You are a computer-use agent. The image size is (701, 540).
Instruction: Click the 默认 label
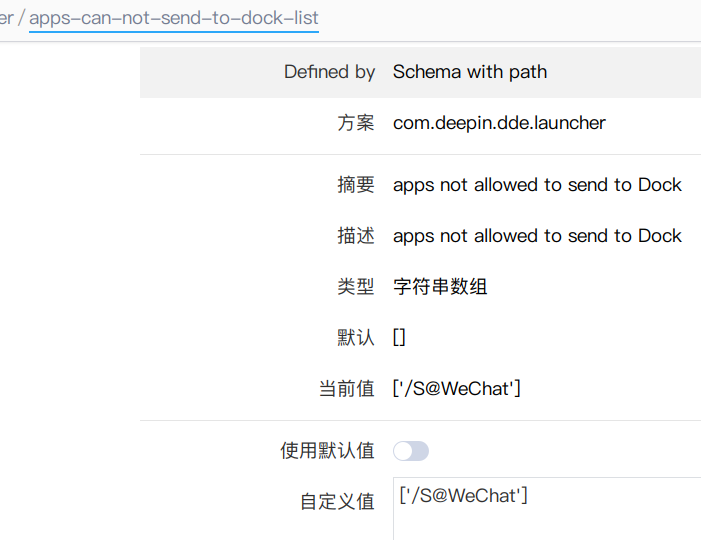pos(356,338)
